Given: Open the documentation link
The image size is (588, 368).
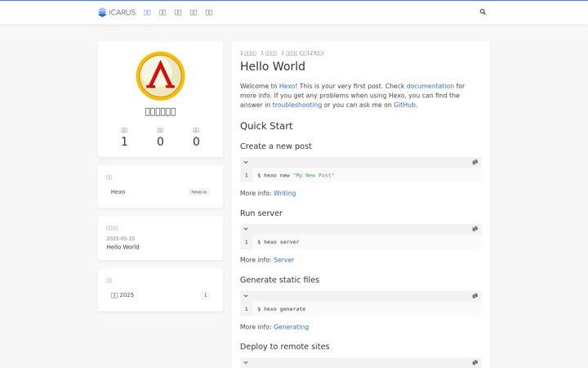Looking at the screenshot, I should pyautogui.click(x=430, y=86).
